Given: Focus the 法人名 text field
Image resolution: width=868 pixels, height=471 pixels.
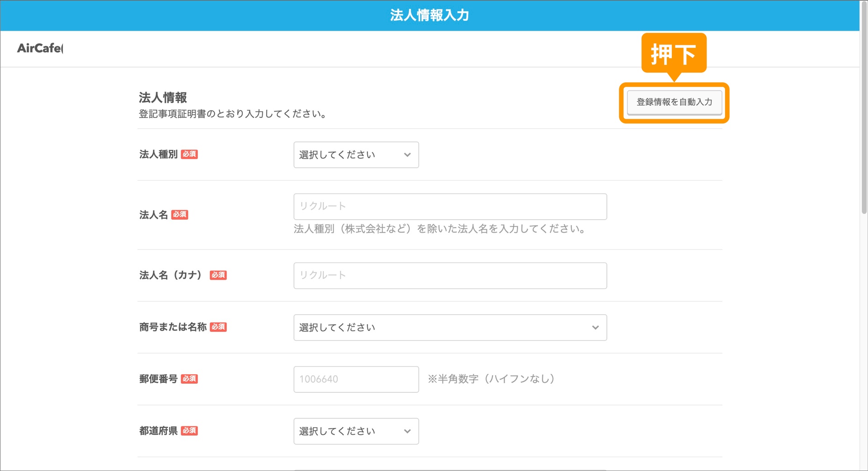Looking at the screenshot, I should point(450,207).
